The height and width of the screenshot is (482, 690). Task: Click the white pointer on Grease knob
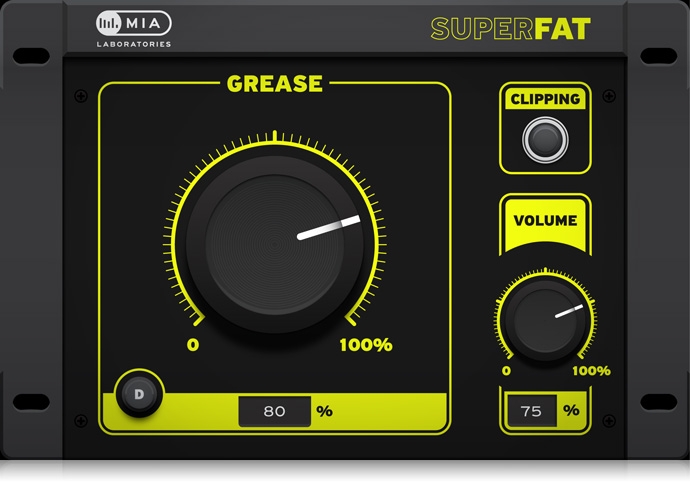329,228
